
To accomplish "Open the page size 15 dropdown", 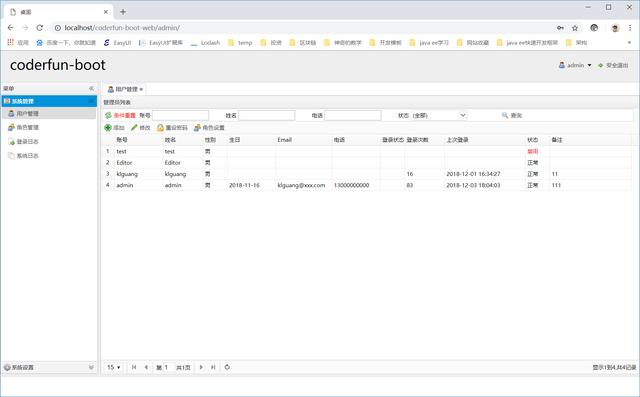I will (x=113, y=367).
